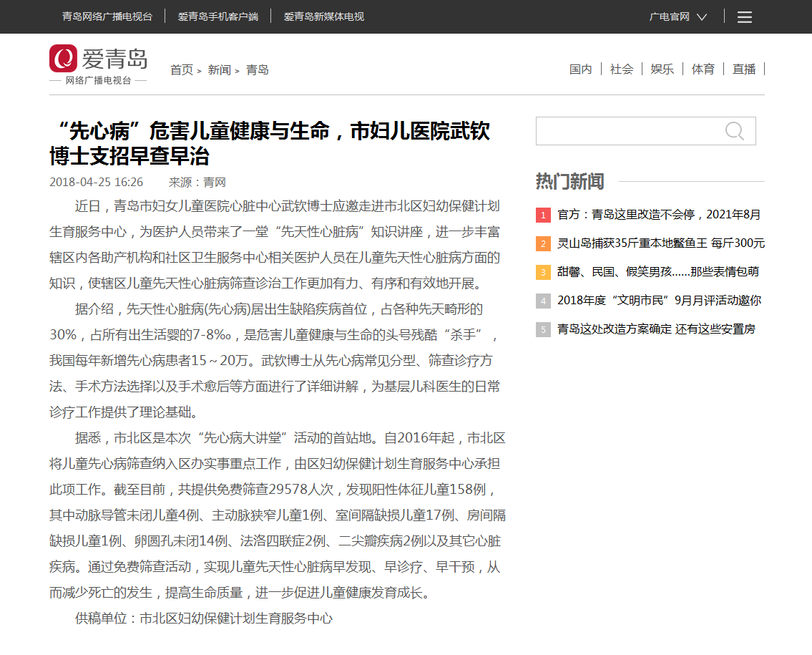This screenshot has height=655, width=812.
Task: Select 青岛 in the breadcrumb
Action: point(258,69)
